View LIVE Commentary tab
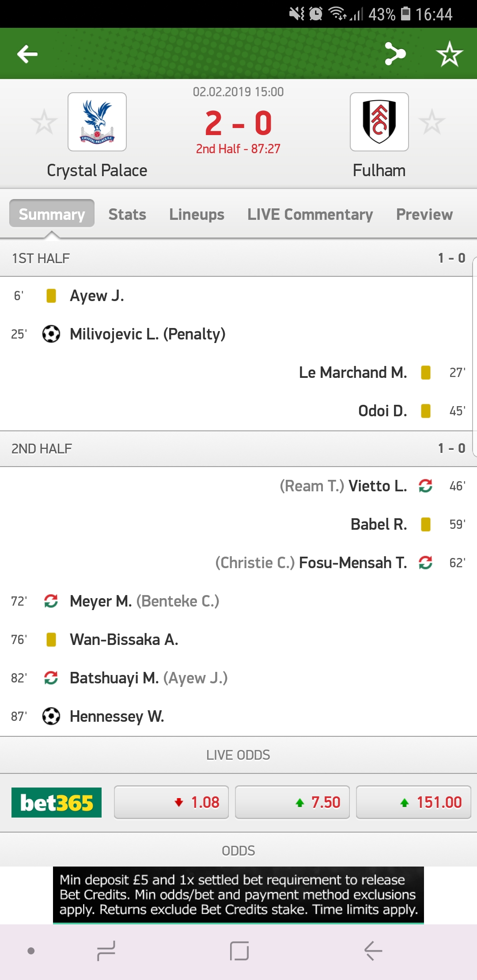The width and height of the screenshot is (477, 980). 310,215
